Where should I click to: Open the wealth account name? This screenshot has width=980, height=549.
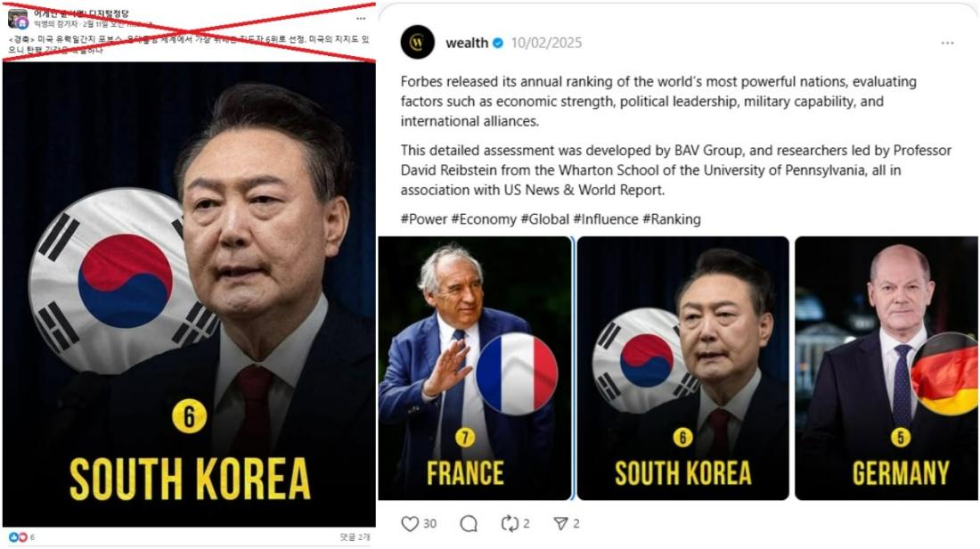466,43
